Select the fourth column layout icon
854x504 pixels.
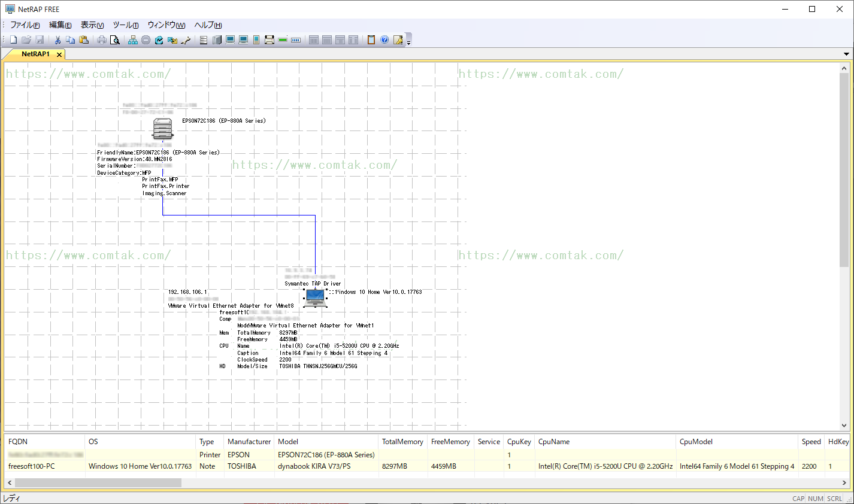coord(353,40)
